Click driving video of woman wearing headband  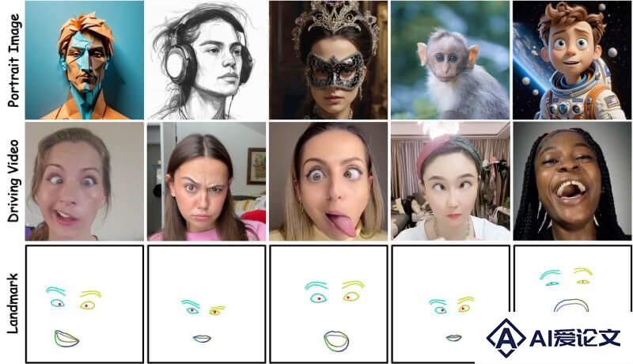450,181
